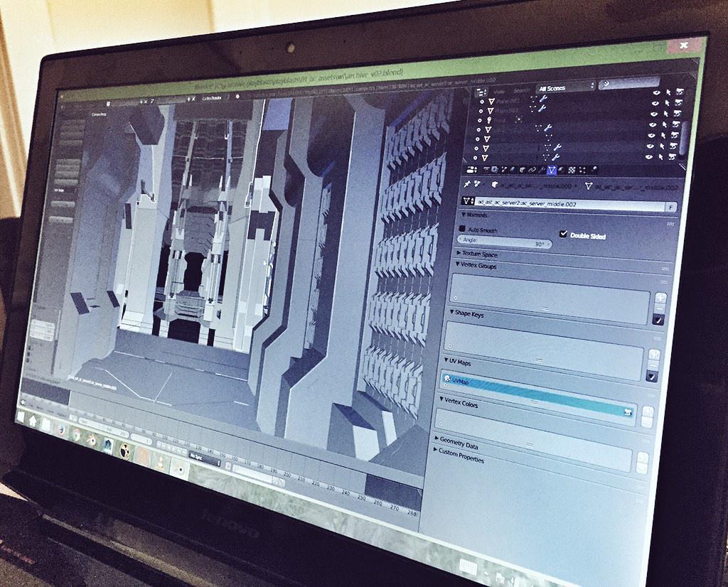Screen dimensions: 728x587
Task: Click the lamp icon of the Point row
Action: pyautogui.click(x=489, y=119)
